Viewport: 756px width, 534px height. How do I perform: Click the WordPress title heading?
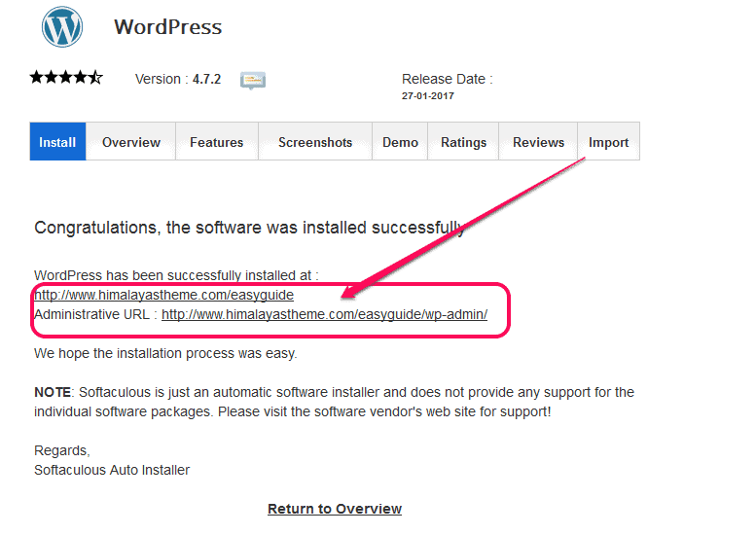point(167,27)
